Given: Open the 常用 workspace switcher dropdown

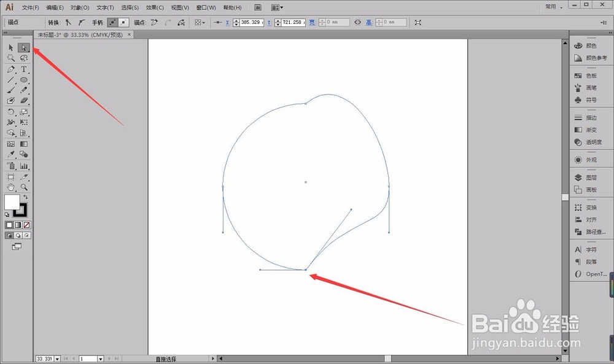Looking at the screenshot, I should click(x=554, y=7).
